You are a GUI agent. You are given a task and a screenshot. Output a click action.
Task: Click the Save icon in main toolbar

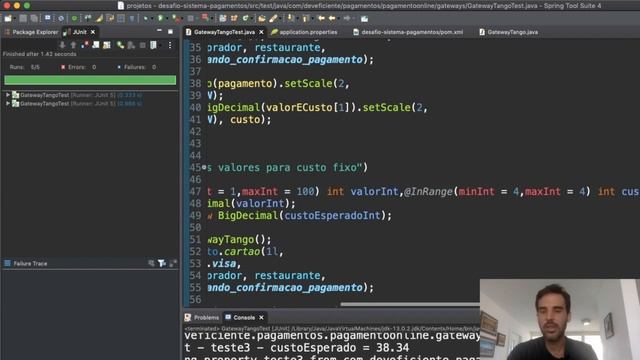click(x=23, y=18)
